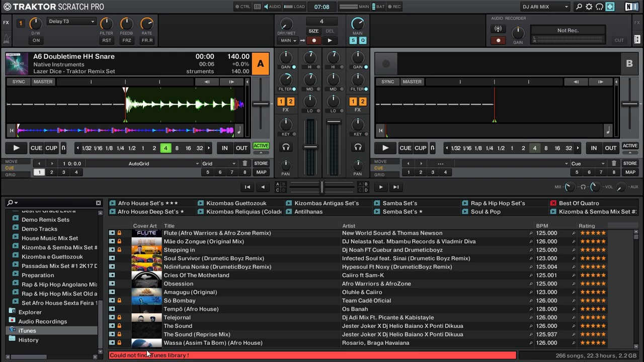This screenshot has width=644, height=362.
Task: Toggle SYNC on Deck B
Action: pyautogui.click(x=388, y=82)
